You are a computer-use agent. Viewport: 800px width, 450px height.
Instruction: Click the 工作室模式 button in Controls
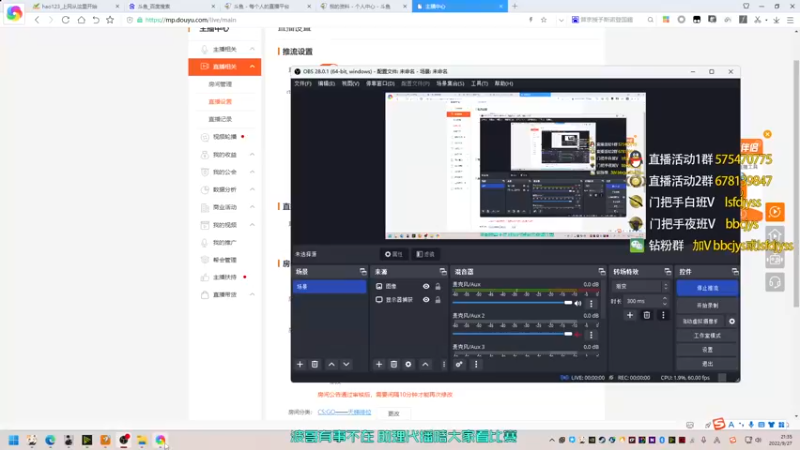(x=707, y=336)
